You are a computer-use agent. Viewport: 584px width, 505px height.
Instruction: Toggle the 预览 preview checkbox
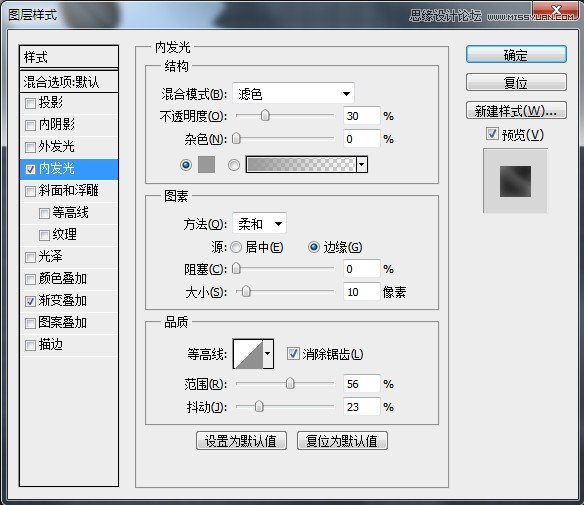click(492, 133)
